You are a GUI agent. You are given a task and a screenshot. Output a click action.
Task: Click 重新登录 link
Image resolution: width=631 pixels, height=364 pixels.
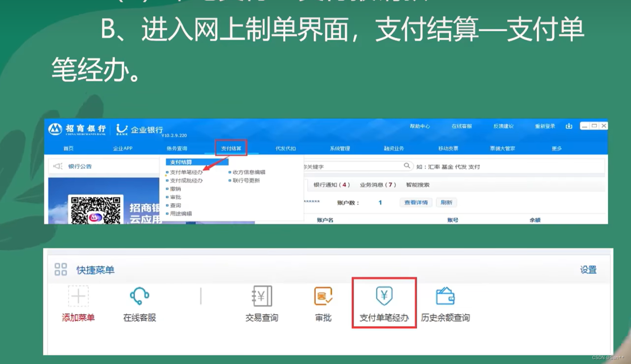(x=545, y=126)
